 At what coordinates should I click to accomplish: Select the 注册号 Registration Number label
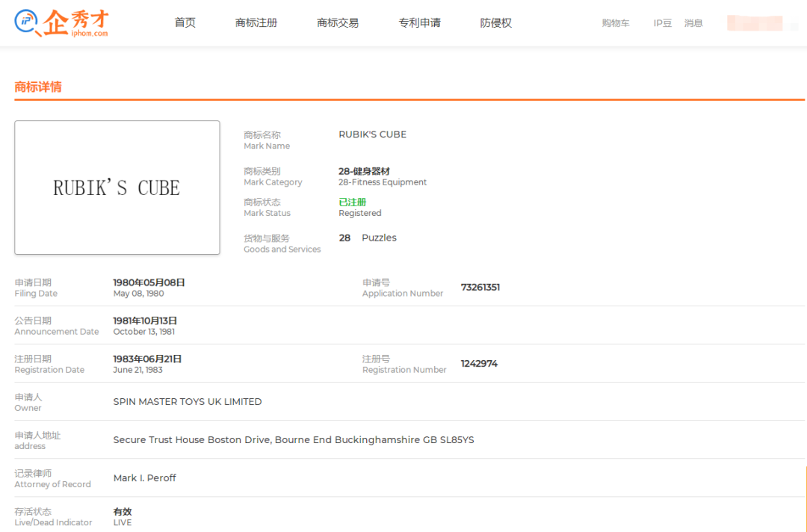tap(404, 364)
